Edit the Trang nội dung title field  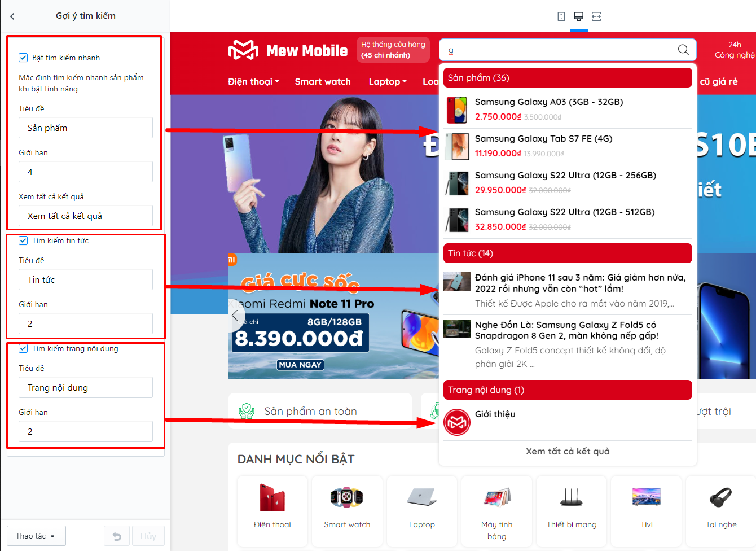click(x=86, y=387)
